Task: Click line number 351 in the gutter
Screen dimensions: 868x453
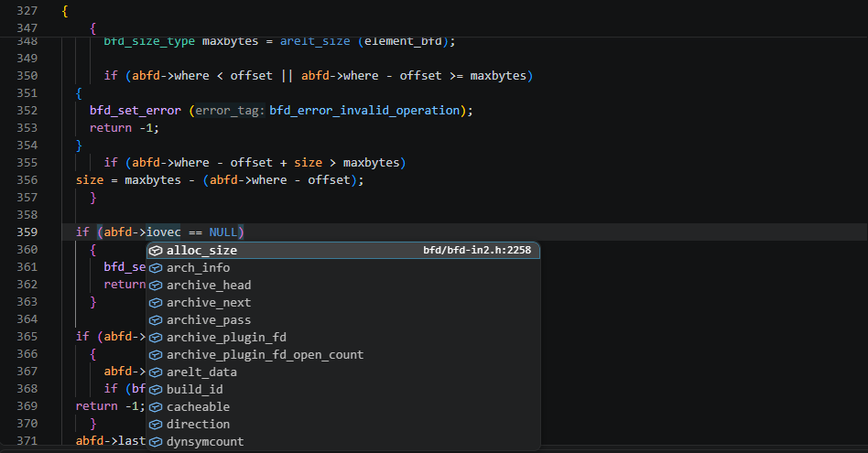Action: (x=27, y=93)
